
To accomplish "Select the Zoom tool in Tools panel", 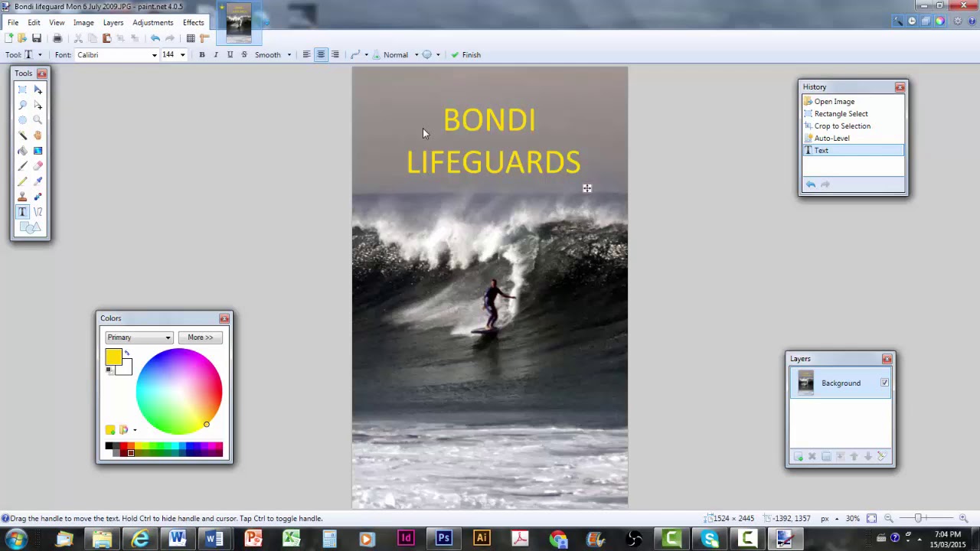I will pyautogui.click(x=38, y=120).
